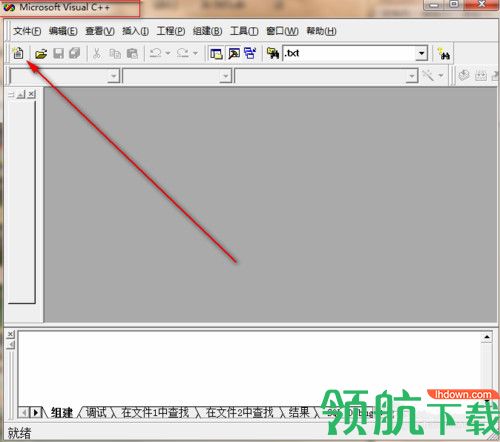Viewport: 500px width, 442px height.
Task: Toggle the Workspace window icon
Action: 216,53
